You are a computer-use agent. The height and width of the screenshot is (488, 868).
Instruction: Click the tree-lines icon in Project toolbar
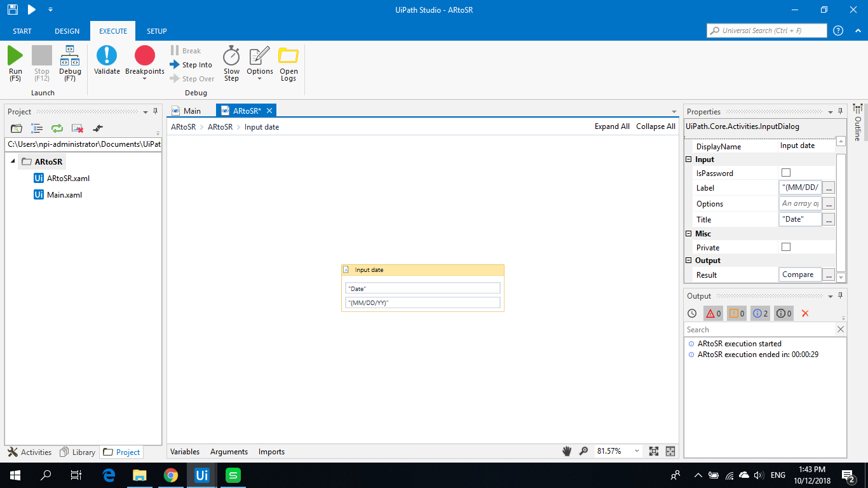37,128
